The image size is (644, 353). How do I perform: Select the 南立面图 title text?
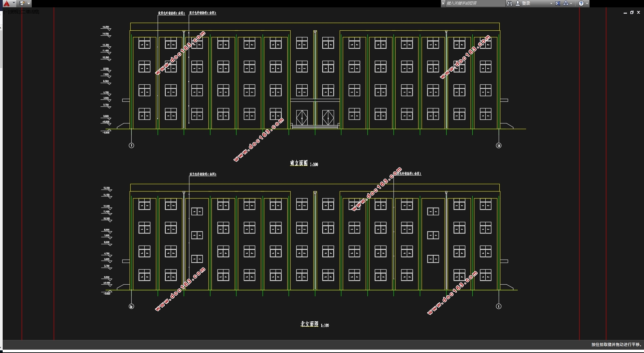pyautogui.click(x=299, y=163)
